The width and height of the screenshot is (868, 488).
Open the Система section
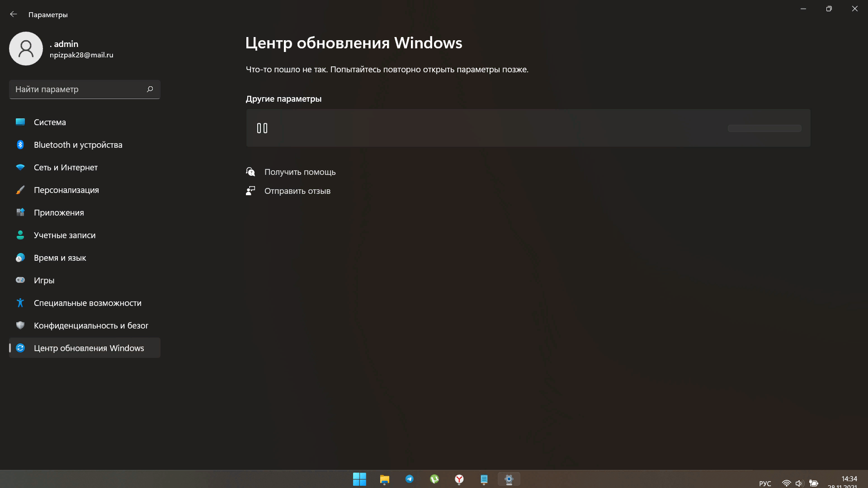point(85,122)
